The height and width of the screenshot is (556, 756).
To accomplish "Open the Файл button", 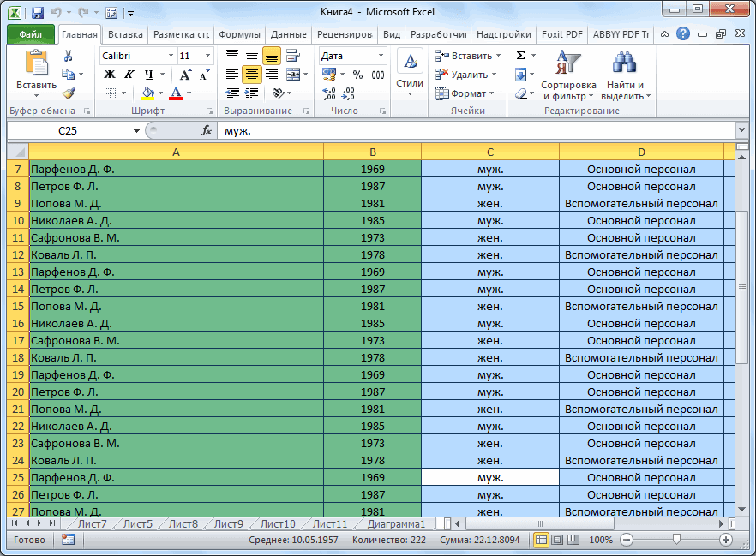I will 31,35.
